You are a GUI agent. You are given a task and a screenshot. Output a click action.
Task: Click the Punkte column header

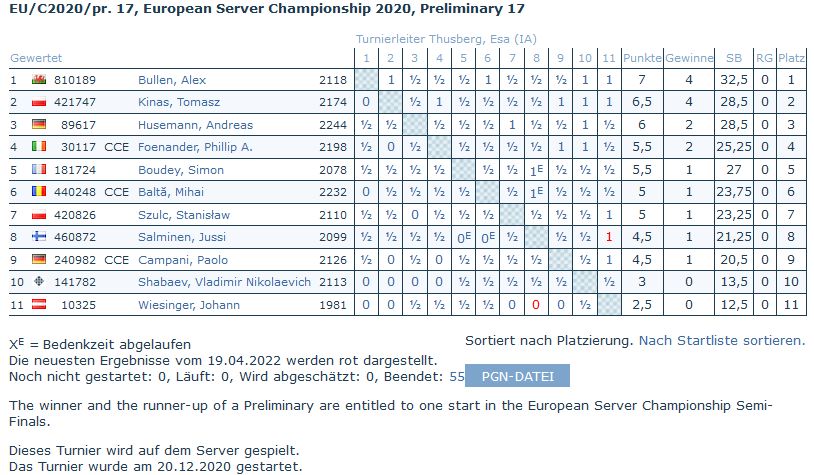[x=641, y=58]
